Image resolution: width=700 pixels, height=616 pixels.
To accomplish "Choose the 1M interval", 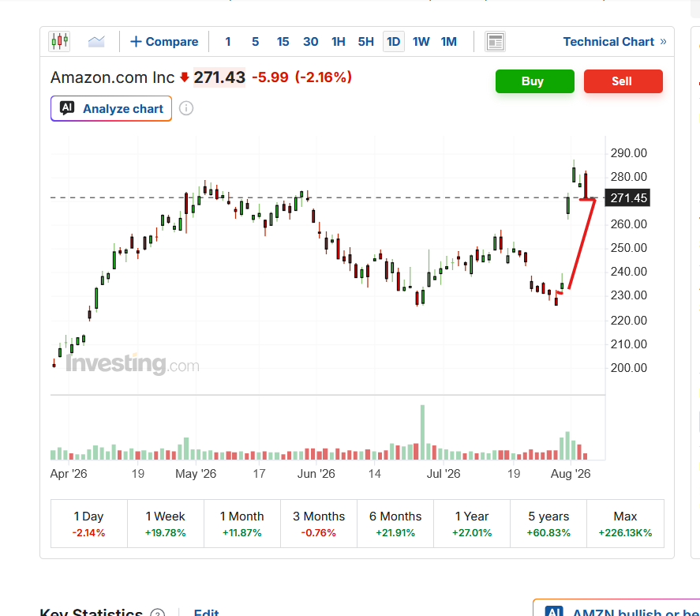I will pos(449,42).
